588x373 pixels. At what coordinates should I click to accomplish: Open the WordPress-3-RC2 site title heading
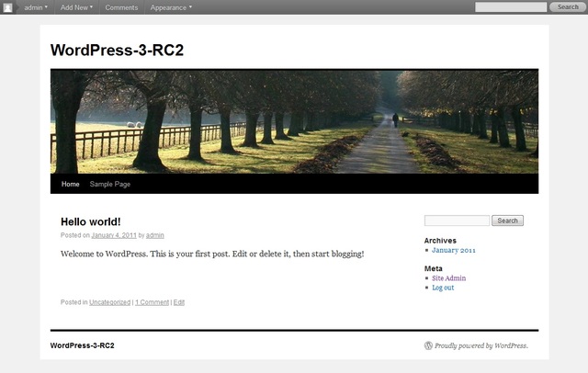117,51
